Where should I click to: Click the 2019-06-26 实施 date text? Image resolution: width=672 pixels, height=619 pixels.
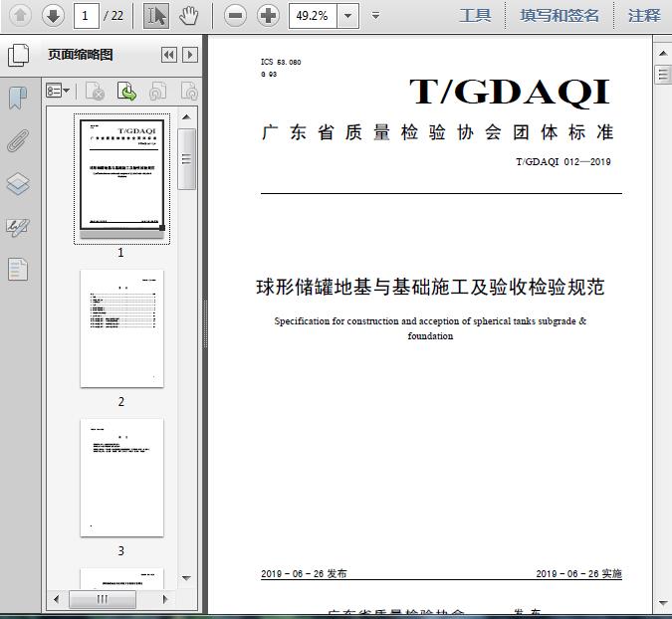(x=579, y=573)
